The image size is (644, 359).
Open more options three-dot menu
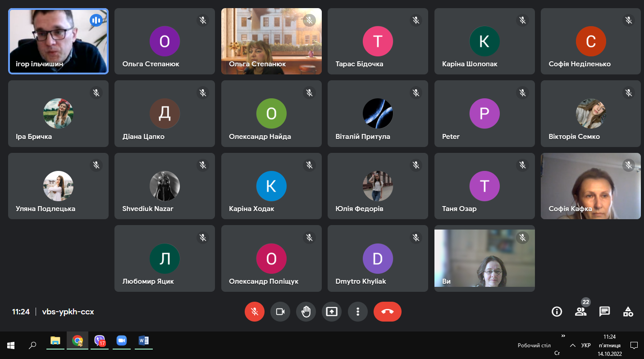coord(357,312)
